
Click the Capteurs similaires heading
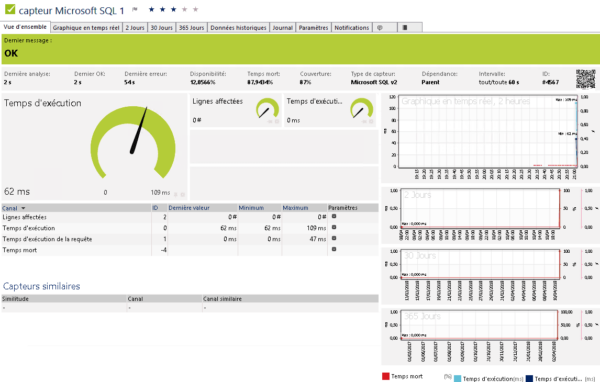pyautogui.click(x=41, y=286)
